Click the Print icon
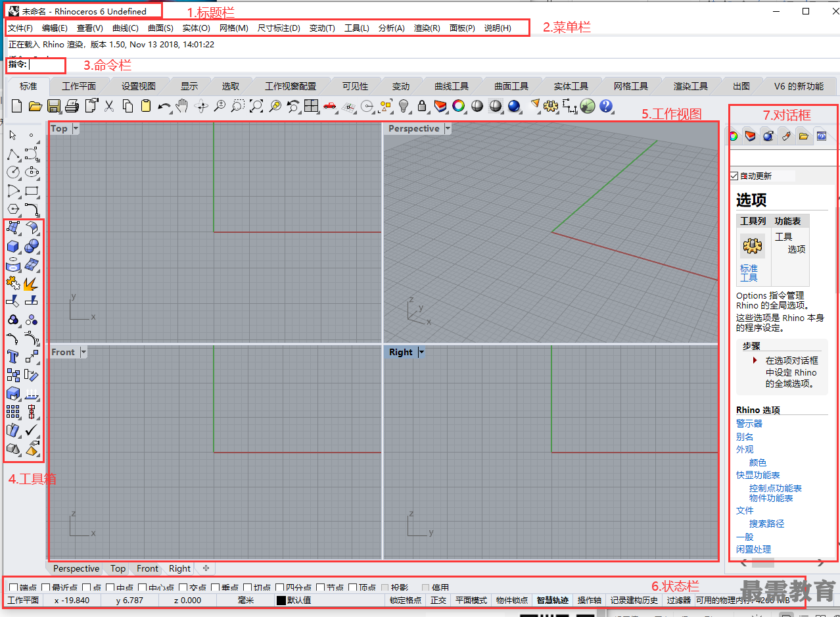The height and width of the screenshot is (617, 840). [x=72, y=106]
